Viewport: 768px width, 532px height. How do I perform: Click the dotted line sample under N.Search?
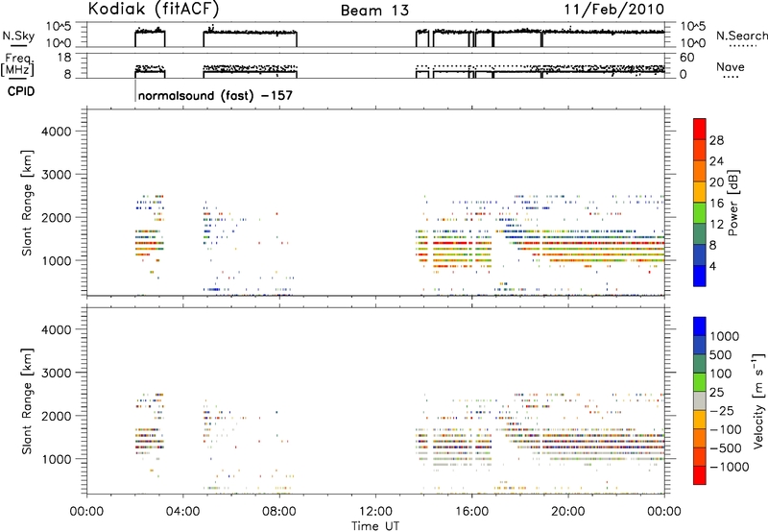click(x=742, y=46)
